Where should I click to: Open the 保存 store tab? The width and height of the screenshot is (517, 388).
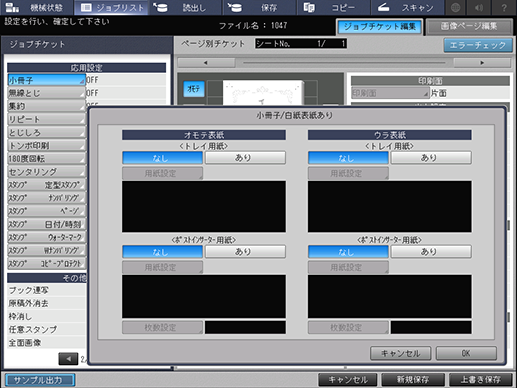tap(259, 7)
